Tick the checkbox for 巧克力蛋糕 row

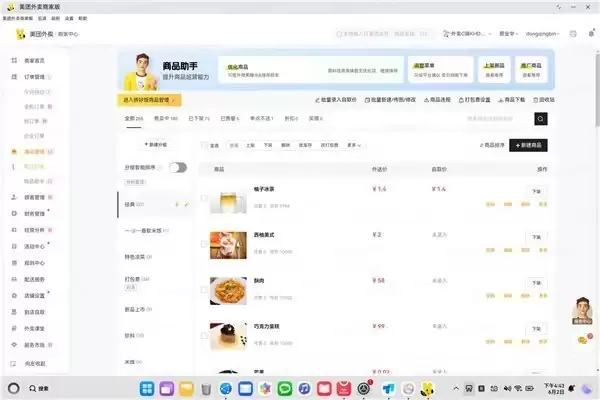pos(204,336)
